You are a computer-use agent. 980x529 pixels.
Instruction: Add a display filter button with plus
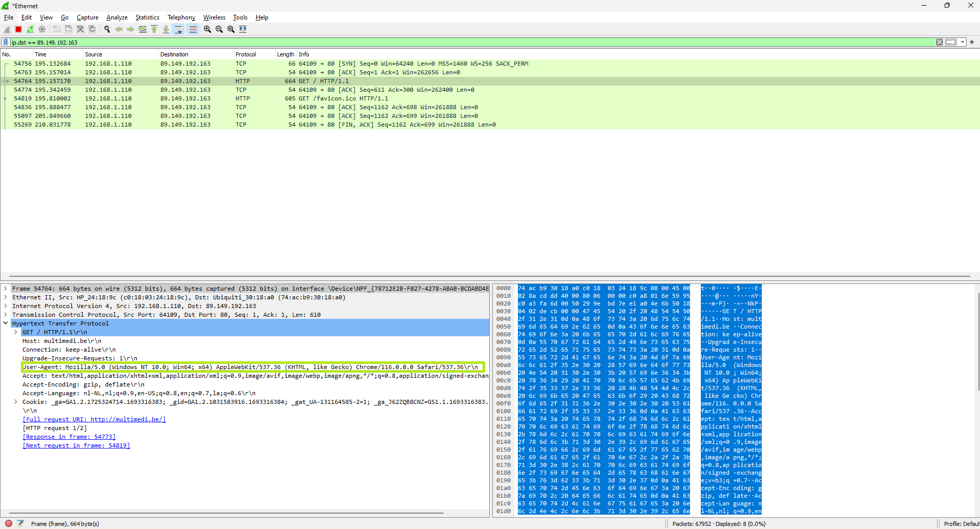pyautogui.click(x=972, y=42)
